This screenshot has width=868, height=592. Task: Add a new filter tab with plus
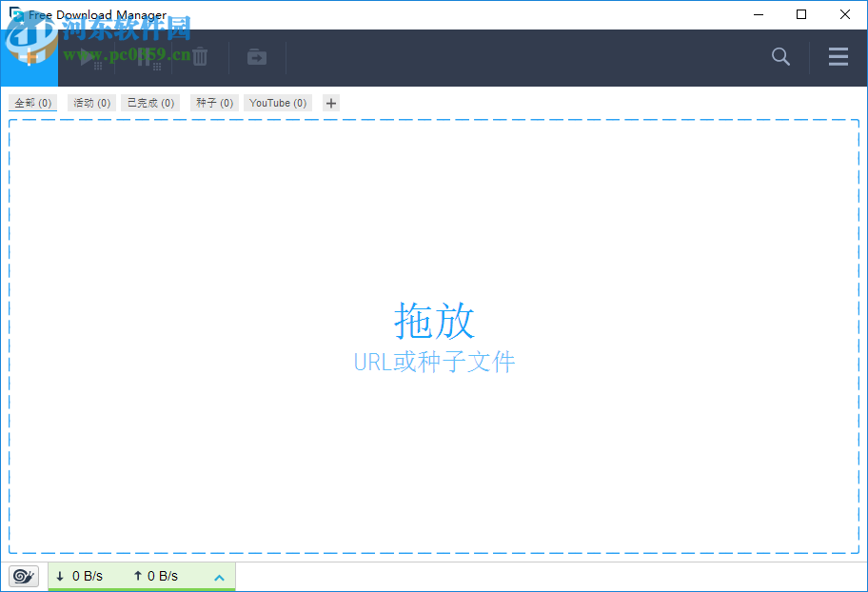pos(329,103)
